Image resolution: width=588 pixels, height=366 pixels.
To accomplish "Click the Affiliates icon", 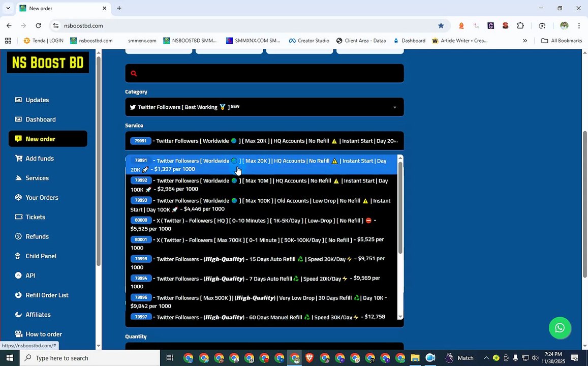I will click(x=18, y=314).
